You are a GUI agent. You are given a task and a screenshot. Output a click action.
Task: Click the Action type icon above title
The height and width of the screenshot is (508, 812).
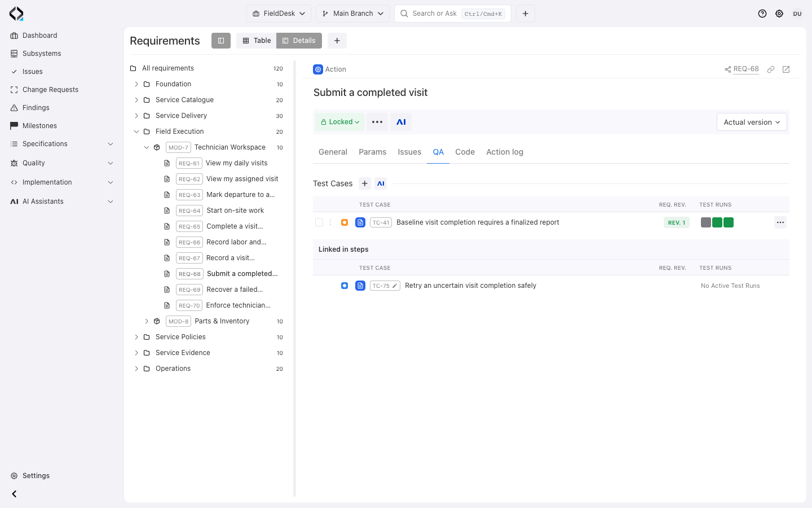click(x=318, y=69)
